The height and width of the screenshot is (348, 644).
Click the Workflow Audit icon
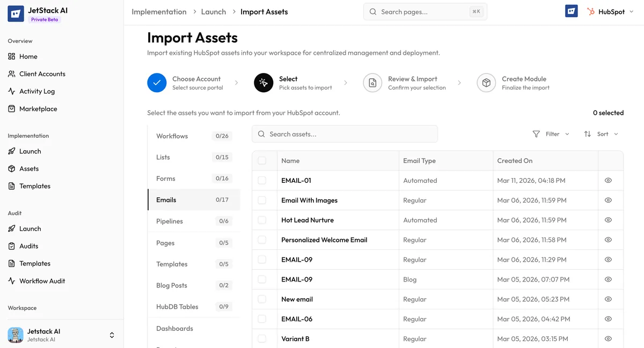point(11,280)
